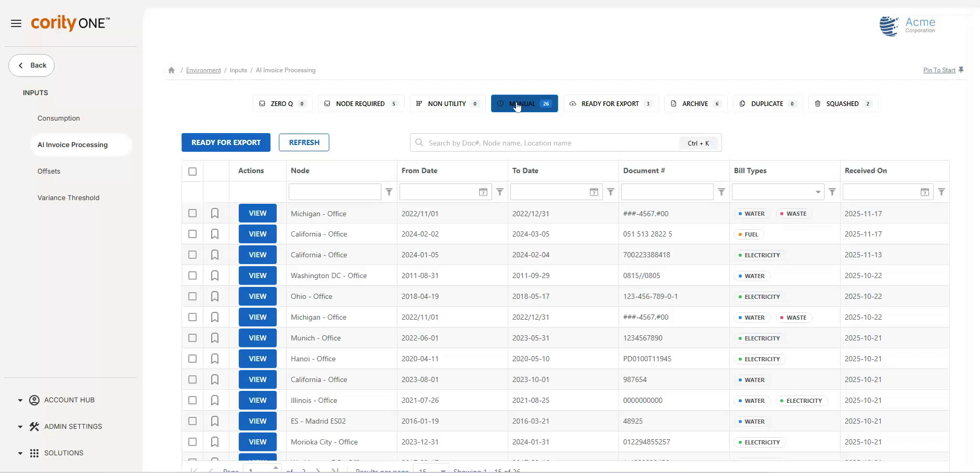Click the home breadcrumb icon
Image resolution: width=980 pixels, height=473 pixels.
171,70
